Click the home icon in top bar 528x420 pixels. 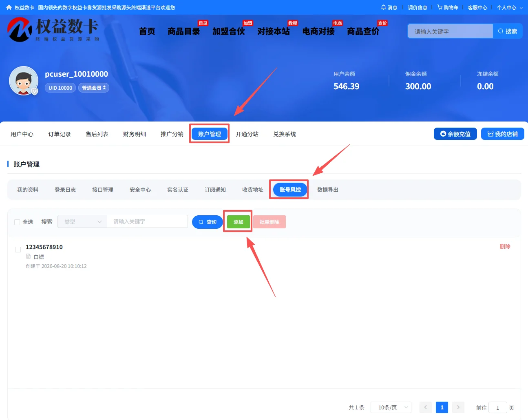pos(9,7)
